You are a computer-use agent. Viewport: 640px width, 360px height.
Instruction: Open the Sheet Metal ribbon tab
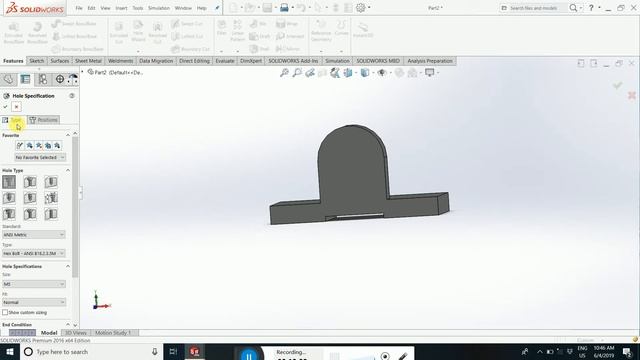(88, 61)
